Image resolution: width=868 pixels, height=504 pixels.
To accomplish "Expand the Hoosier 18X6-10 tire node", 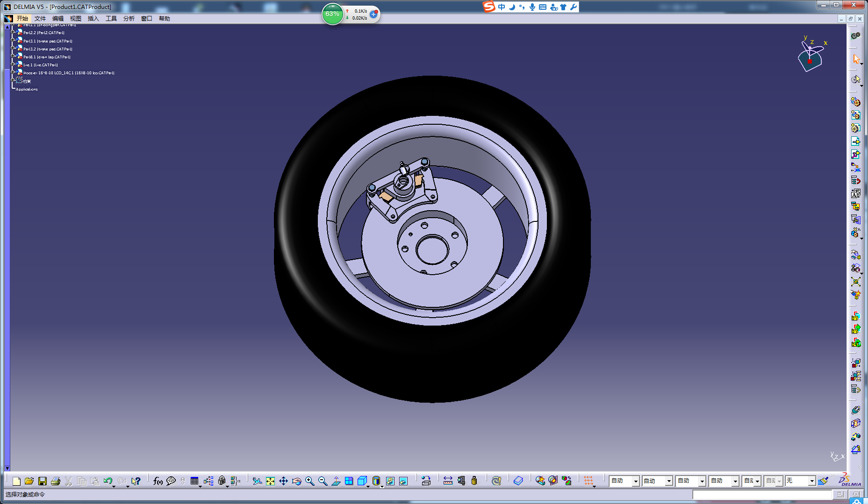I will click(x=13, y=72).
